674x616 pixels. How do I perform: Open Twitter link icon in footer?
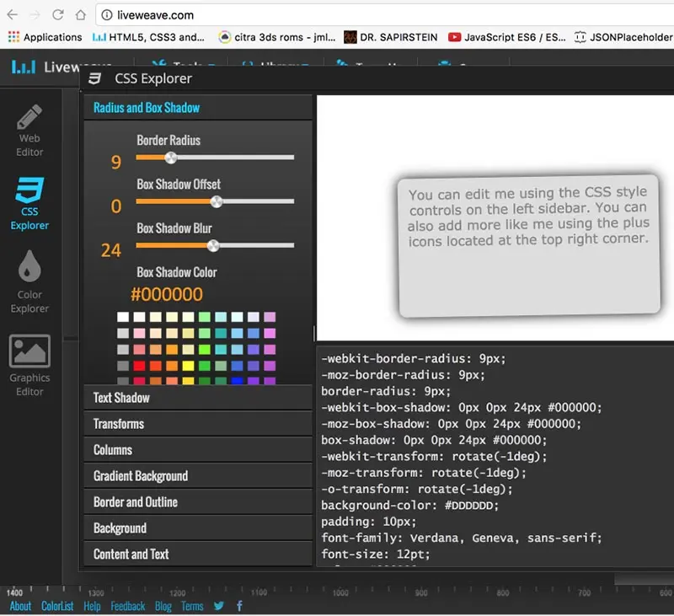[x=218, y=606]
